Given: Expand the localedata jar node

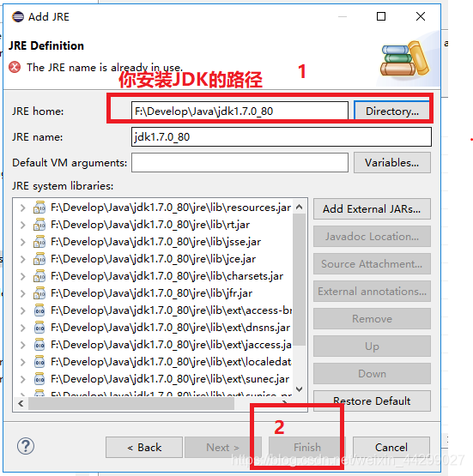Looking at the screenshot, I should pos(22,362).
